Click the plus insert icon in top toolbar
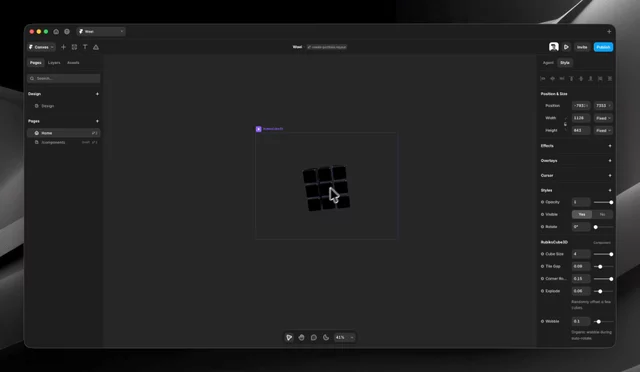 pyautogui.click(x=63, y=47)
